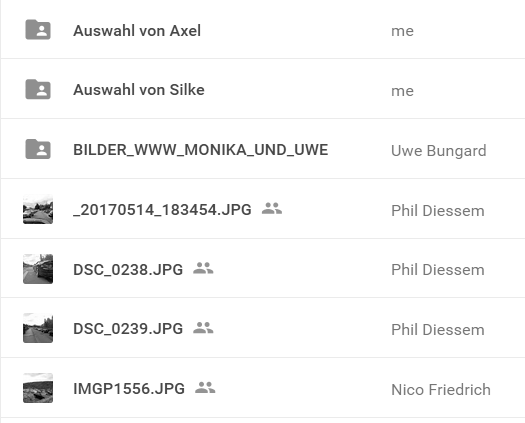Select the Auswahl von Axel folder name

click(137, 31)
